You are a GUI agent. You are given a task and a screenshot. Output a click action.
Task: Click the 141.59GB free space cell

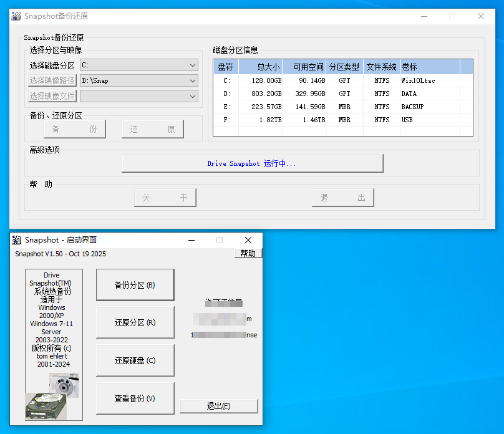click(x=310, y=107)
